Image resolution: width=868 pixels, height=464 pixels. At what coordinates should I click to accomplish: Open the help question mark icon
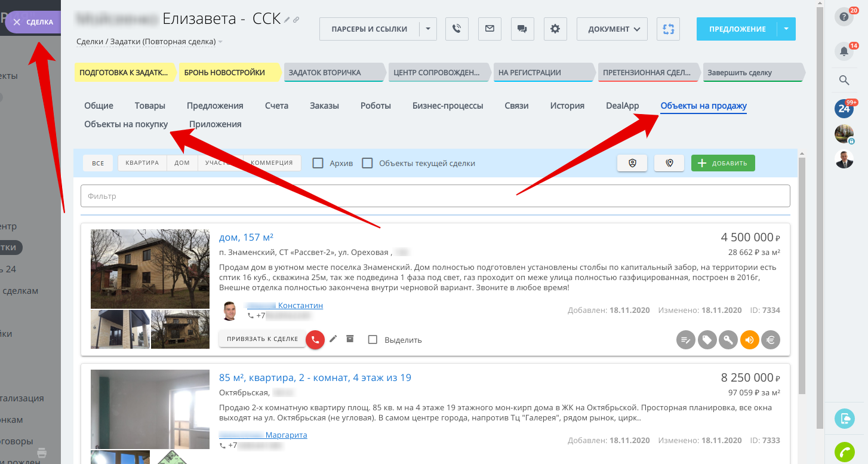pyautogui.click(x=844, y=17)
